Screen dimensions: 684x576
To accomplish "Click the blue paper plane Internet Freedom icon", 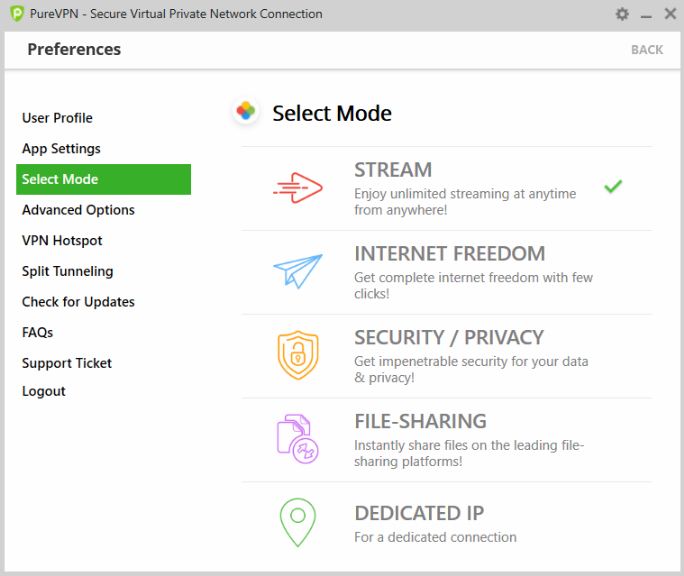I will [298, 271].
